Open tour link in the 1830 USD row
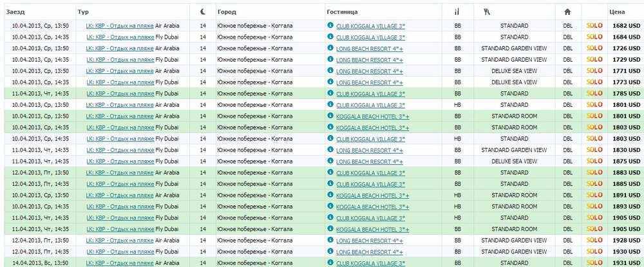Viewport: 644px width, 267px height. [x=120, y=150]
